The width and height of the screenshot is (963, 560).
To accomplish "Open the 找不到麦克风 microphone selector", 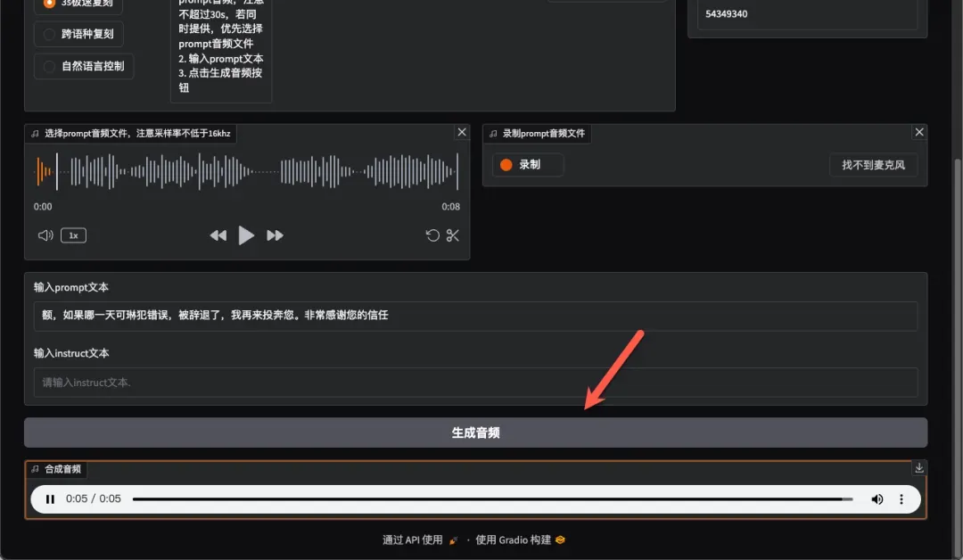I will 873,165.
